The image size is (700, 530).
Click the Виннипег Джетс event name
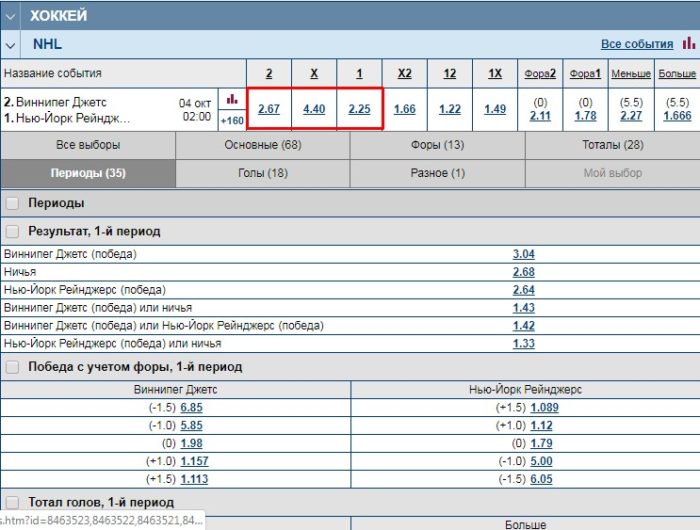pyautogui.click(x=60, y=102)
